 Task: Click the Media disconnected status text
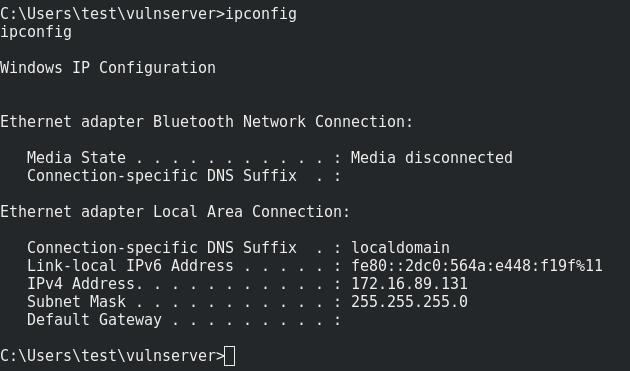point(432,158)
